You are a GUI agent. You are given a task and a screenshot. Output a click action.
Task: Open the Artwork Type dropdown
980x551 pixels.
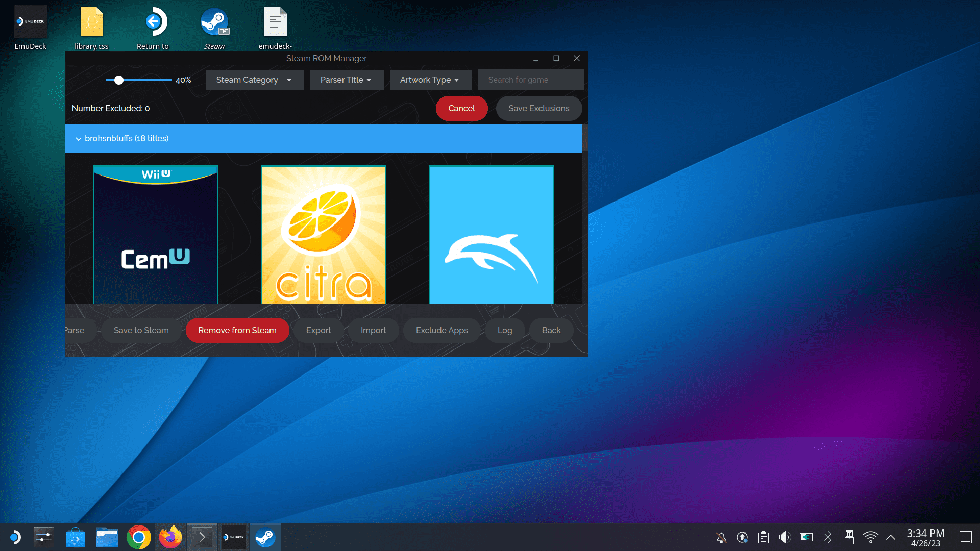point(430,80)
